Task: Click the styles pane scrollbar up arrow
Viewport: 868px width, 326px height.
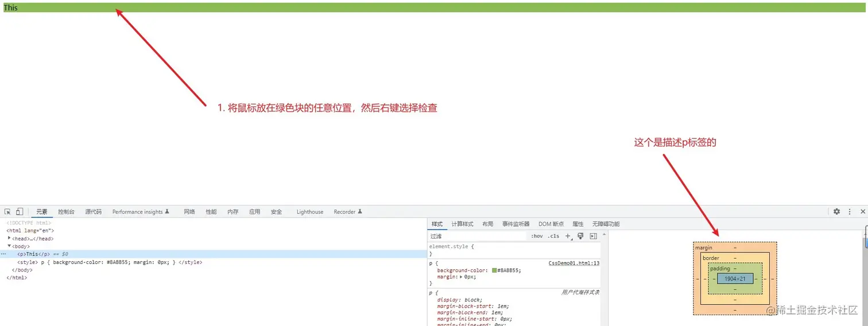Action: (x=604, y=234)
